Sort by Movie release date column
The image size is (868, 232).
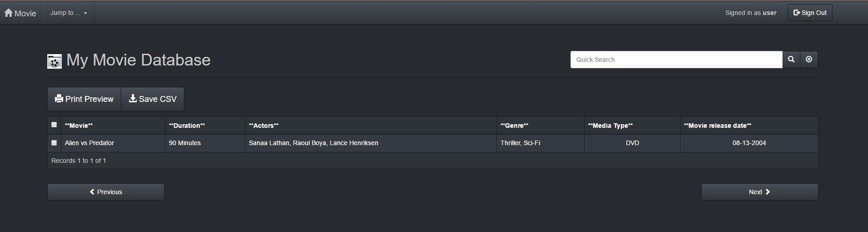717,126
